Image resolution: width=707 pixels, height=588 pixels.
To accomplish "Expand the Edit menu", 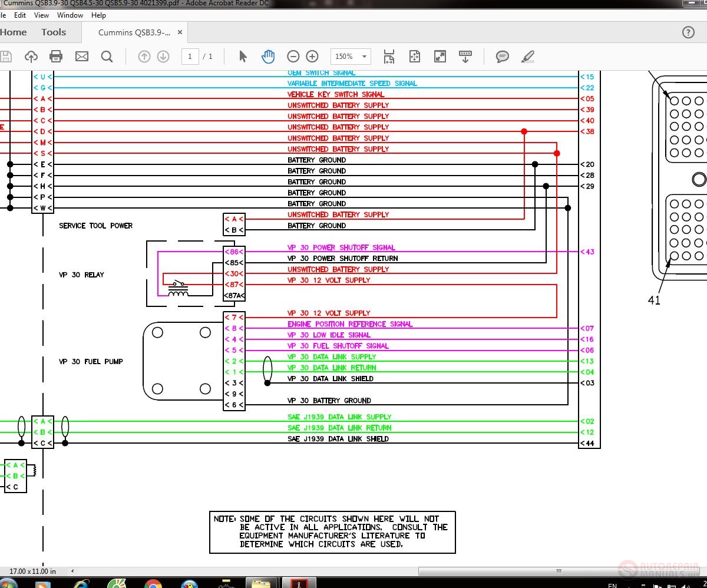I will tap(19, 15).
